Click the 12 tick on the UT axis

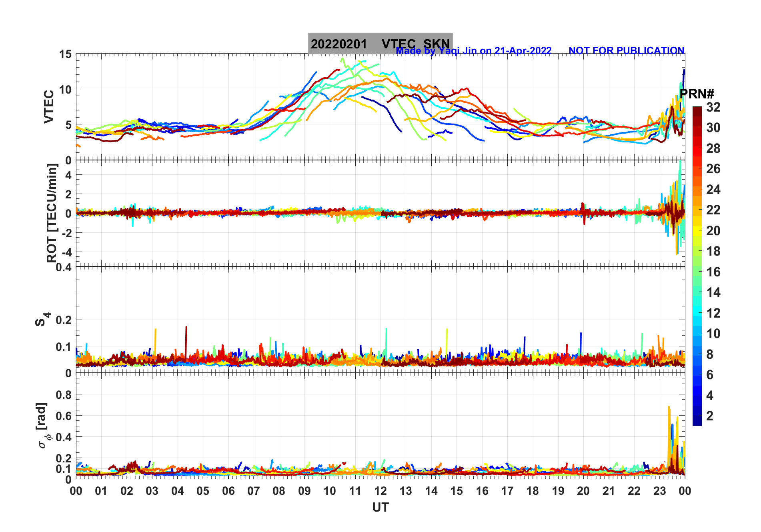pyautogui.click(x=380, y=491)
